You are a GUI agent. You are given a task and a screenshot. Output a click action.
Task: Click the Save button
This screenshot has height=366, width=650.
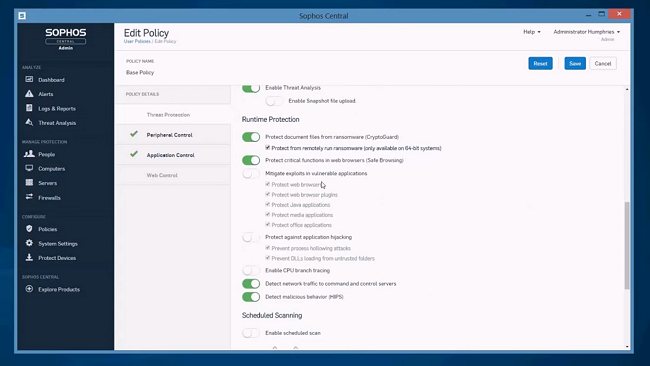575,63
